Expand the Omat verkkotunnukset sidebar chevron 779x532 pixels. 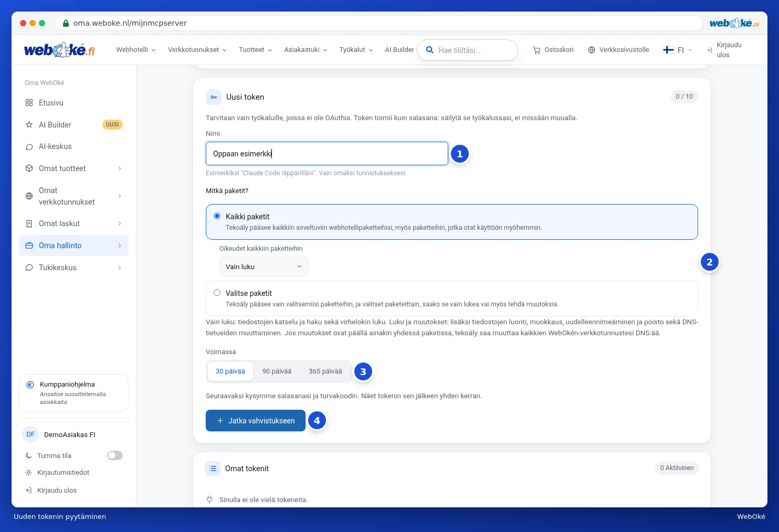120,196
